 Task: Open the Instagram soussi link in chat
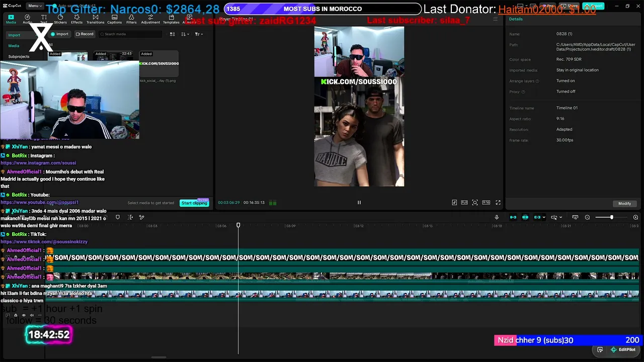click(x=38, y=163)
